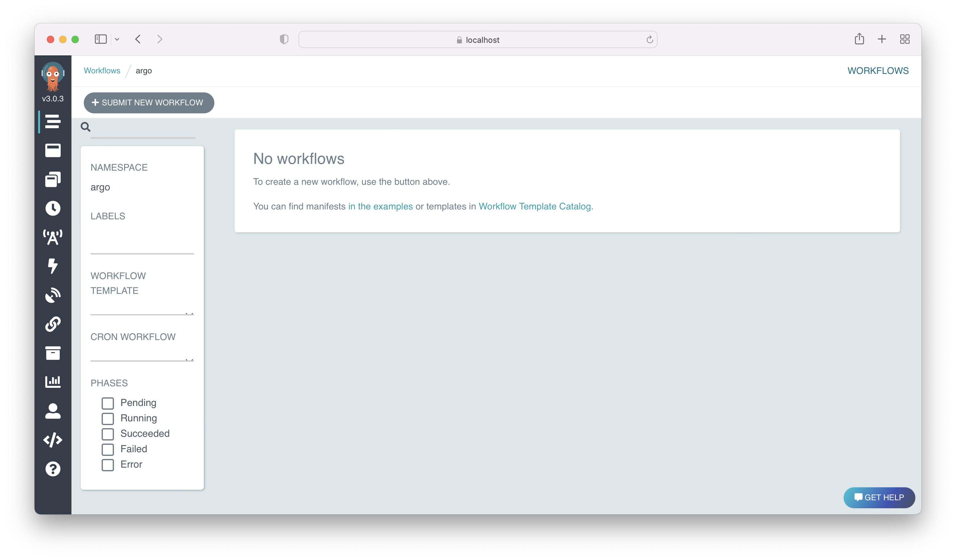956x560 pixels.
Task: Enable the Succeeded phase filter
Action: click(x=108, y=434)
